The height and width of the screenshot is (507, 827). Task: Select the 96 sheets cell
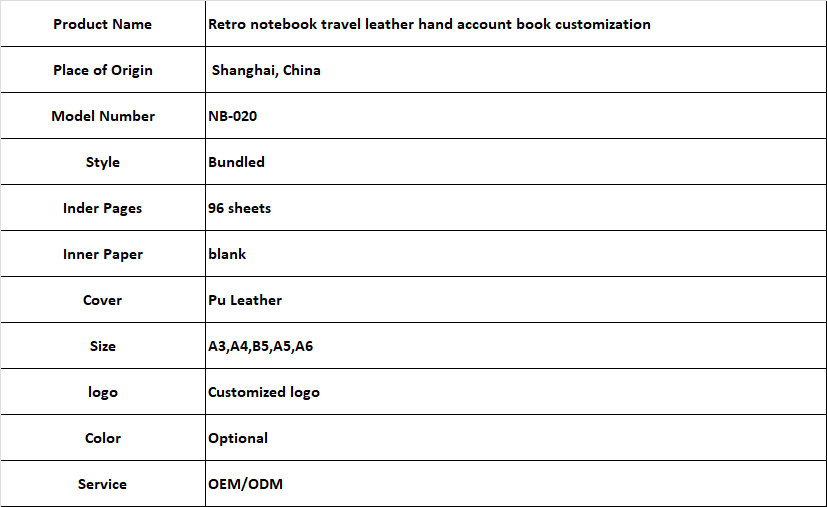click(239, 208)
